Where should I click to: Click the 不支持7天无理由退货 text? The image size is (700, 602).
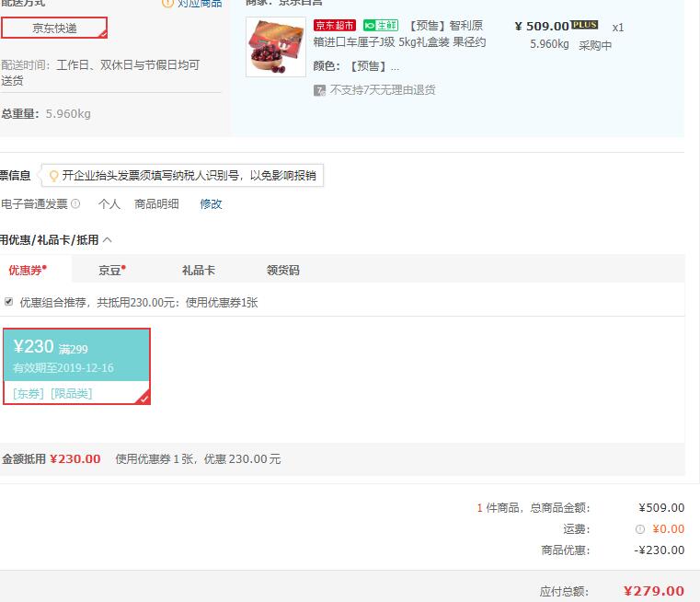383,90
